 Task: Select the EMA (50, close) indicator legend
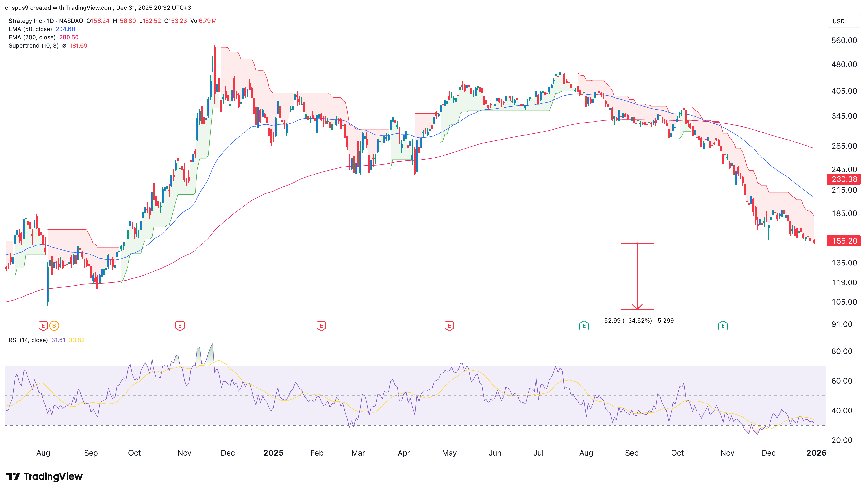click(x=30, y=29)
